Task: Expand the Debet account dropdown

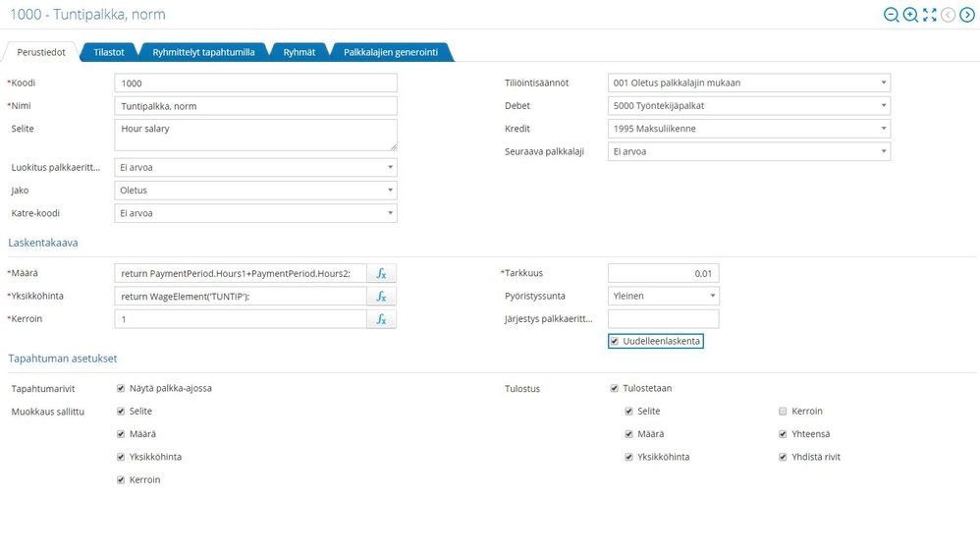Action: 749,106
